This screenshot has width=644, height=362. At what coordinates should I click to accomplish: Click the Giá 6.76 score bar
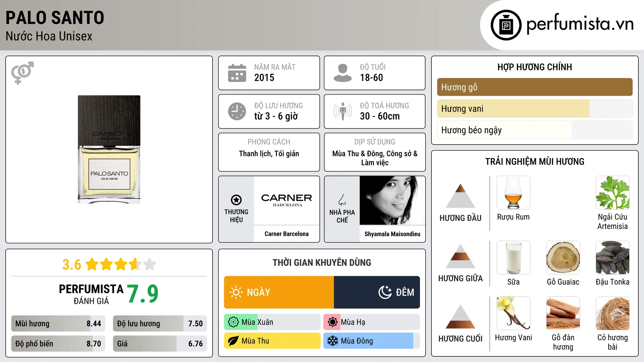pos(160,343)
